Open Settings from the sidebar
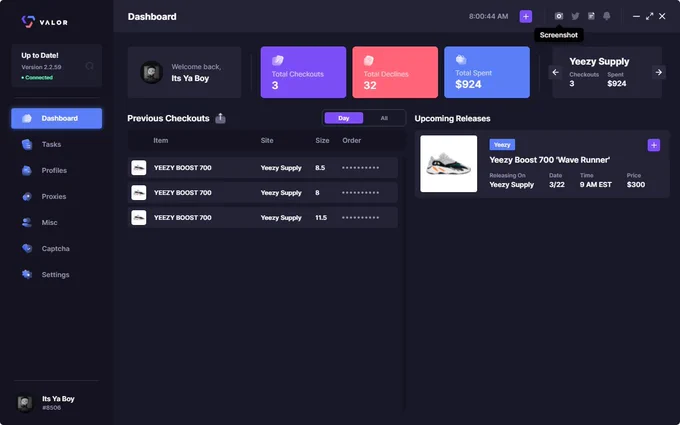This screenshot has width=680, height=425. point(56,275)
